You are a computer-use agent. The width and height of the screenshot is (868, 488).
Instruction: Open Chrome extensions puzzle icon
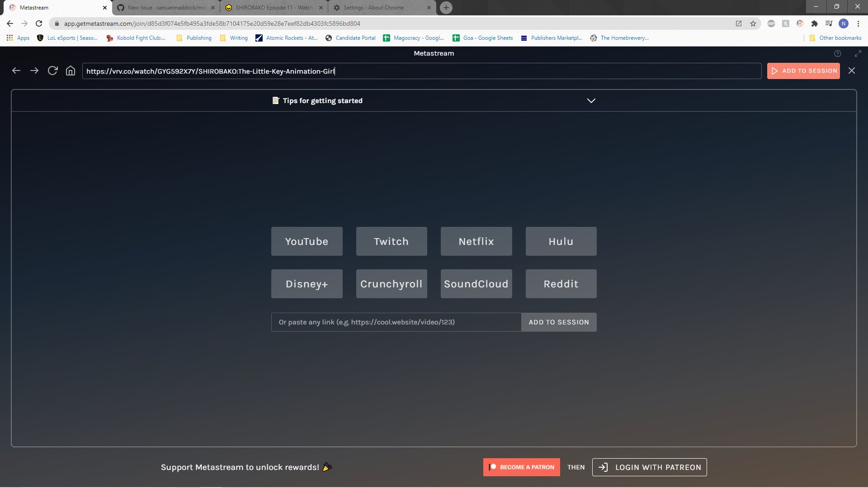(815, 23)
